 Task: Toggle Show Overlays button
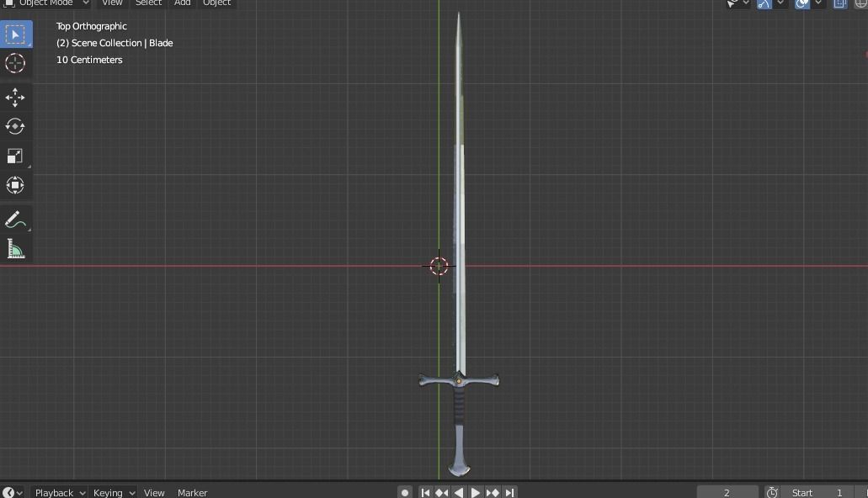(x=802, y=4)
